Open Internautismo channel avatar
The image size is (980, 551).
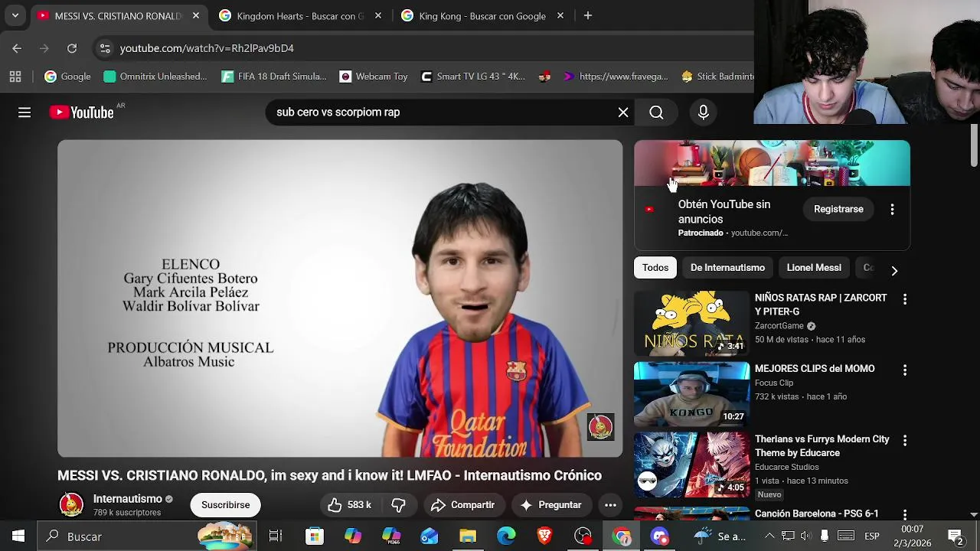(71, 505)
